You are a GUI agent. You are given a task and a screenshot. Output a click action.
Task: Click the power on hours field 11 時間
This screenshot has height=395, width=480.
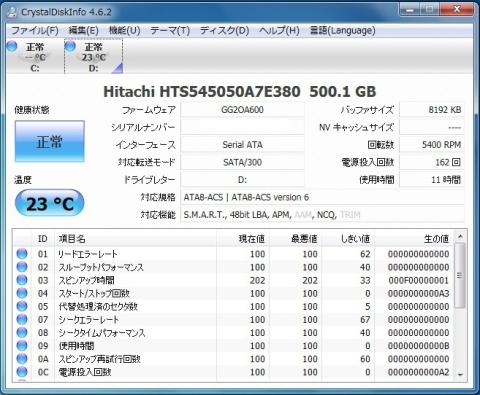pyautogui.click(x=432, y=180)
